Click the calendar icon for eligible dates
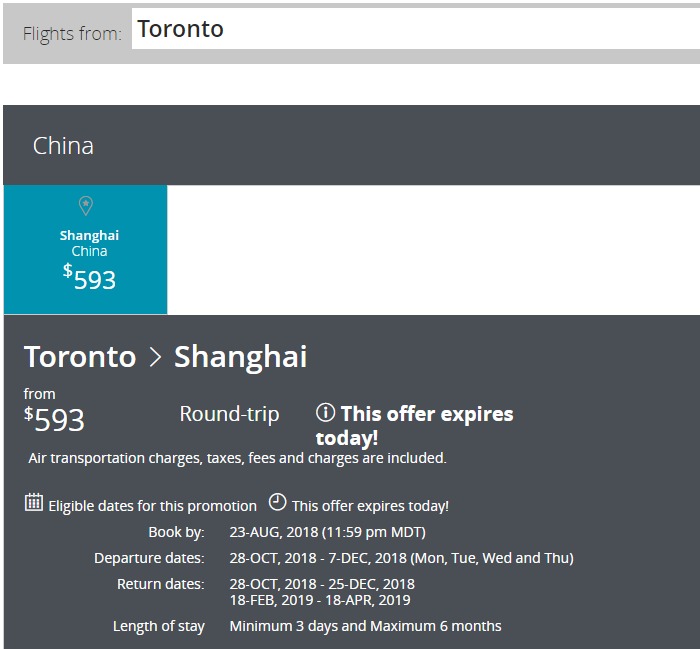This screenshot has height=649, width=700. tap(34, 503)
